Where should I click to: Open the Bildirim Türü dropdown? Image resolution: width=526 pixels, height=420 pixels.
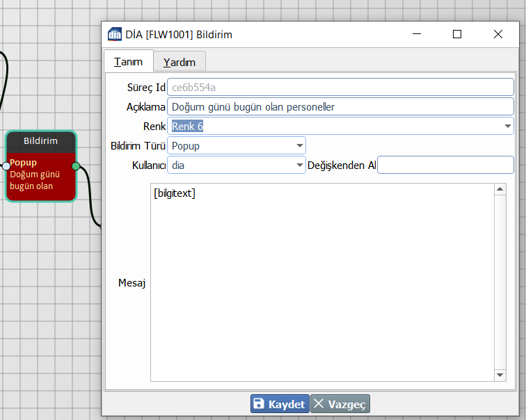click(299, 146)
